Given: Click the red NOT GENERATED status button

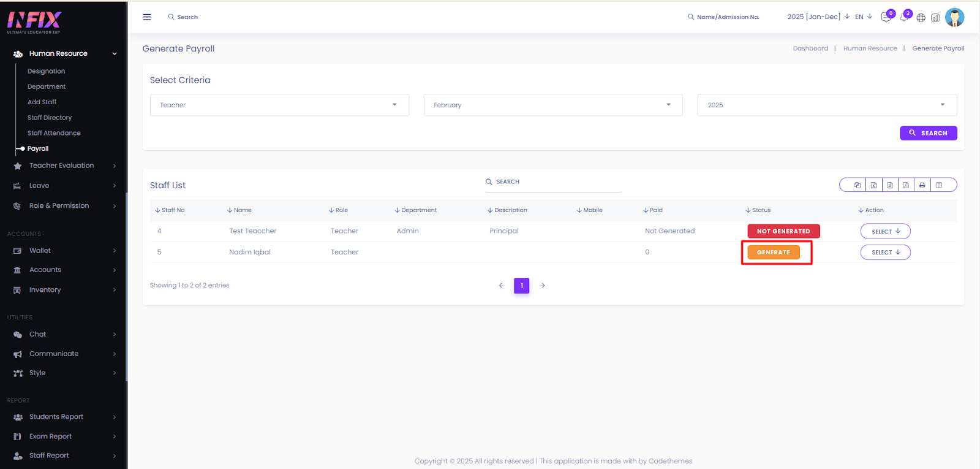Looking at the screenshot, I should 783,231.
